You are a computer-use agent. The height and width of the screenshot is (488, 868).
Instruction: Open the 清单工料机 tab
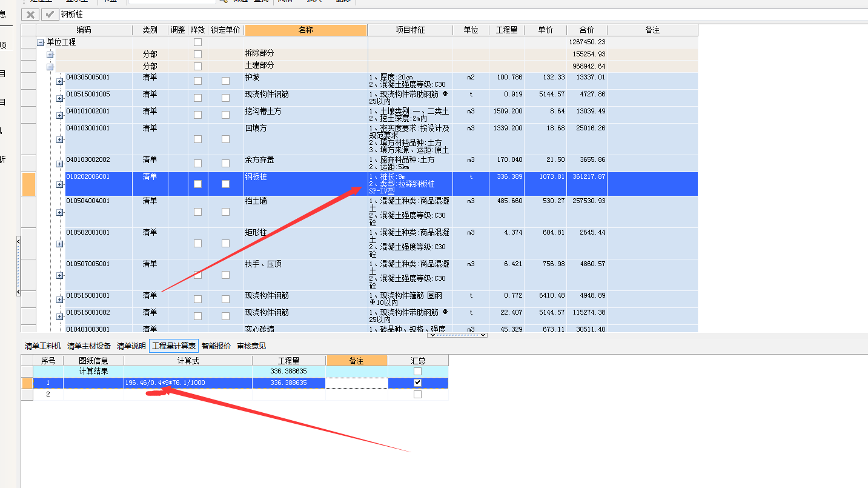point(43,346)
